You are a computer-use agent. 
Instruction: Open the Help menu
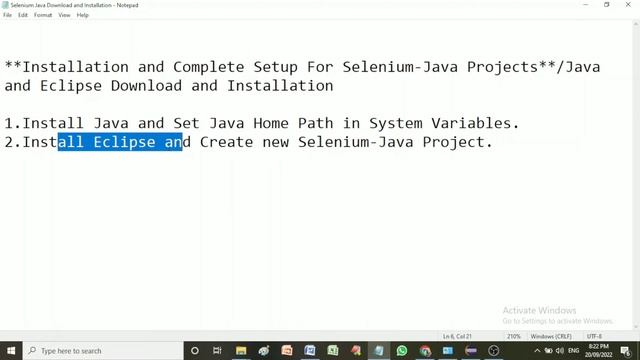[x=82, y=15]
